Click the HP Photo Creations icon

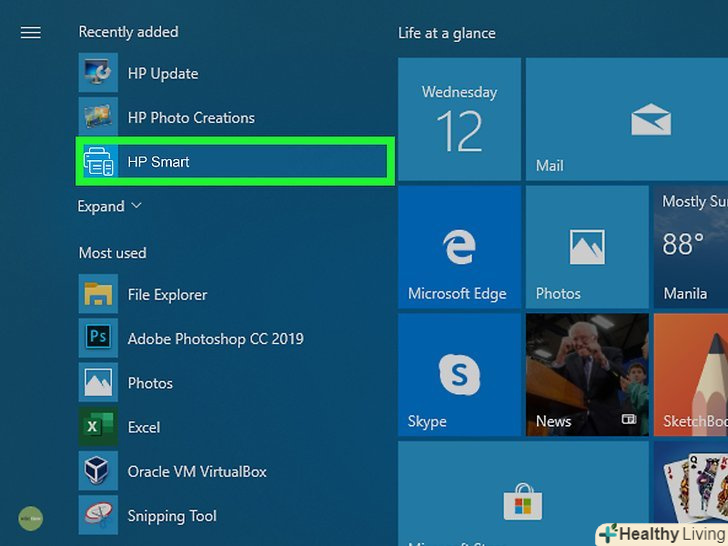tap(98, 117)
